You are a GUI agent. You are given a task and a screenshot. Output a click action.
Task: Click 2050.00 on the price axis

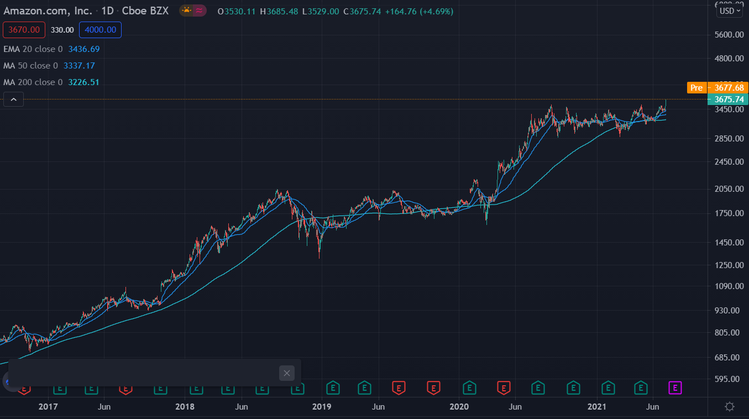729,189
